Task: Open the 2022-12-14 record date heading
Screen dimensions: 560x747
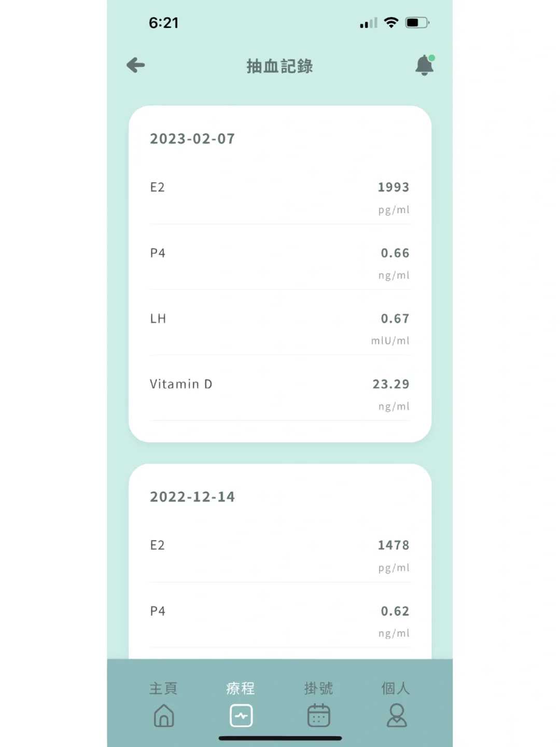Action: [x=192, y=497]
